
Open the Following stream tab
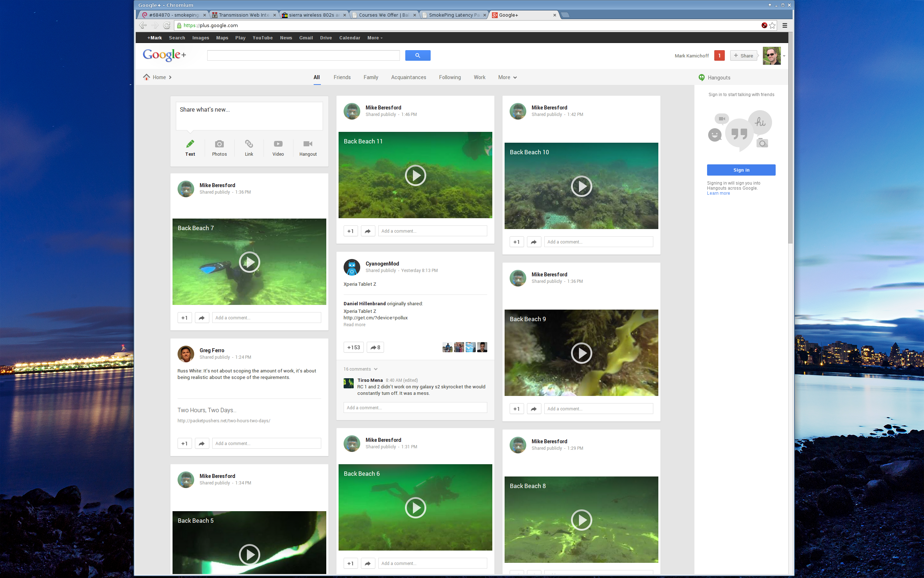point(450,77)
